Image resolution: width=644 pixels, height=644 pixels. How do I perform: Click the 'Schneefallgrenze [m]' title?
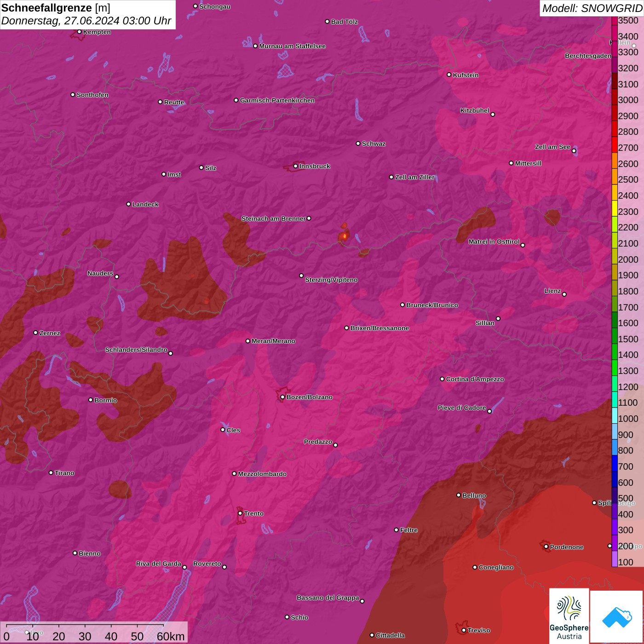[56, 8]
